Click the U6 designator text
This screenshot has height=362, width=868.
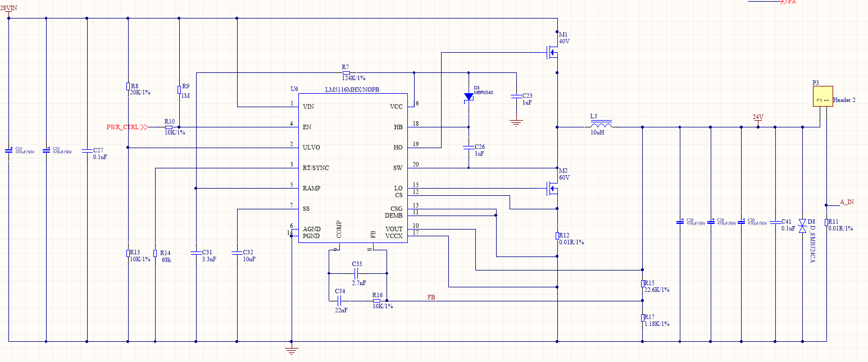click(x=294, y=89)
